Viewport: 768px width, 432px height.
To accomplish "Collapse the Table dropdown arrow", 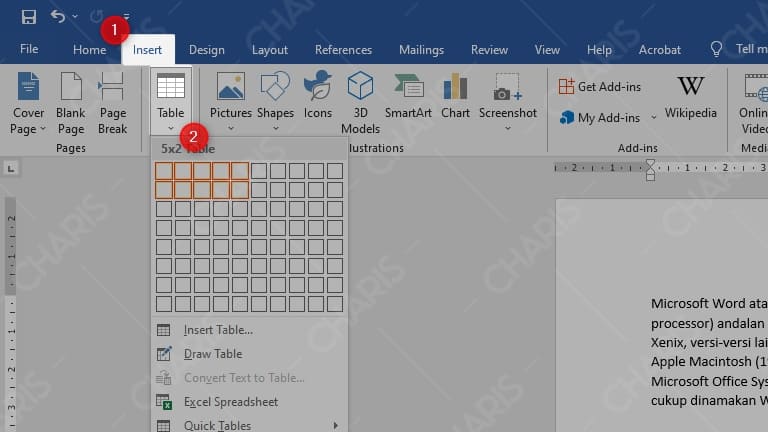I will tap(170, 128).
